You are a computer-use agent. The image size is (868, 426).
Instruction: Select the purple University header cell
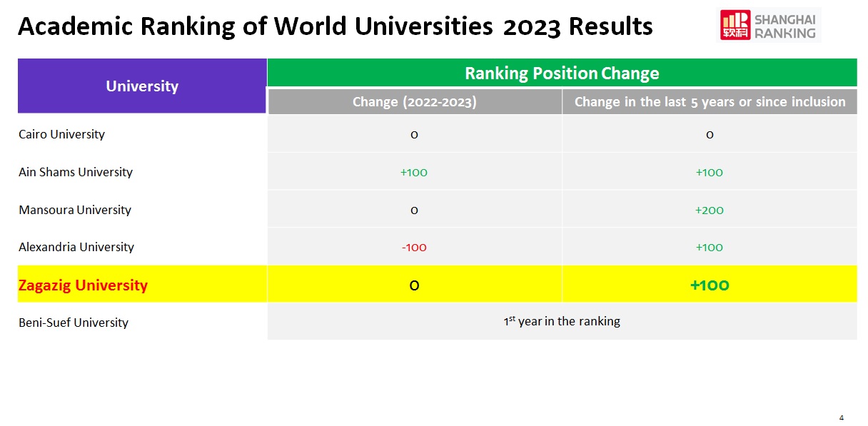142,86
